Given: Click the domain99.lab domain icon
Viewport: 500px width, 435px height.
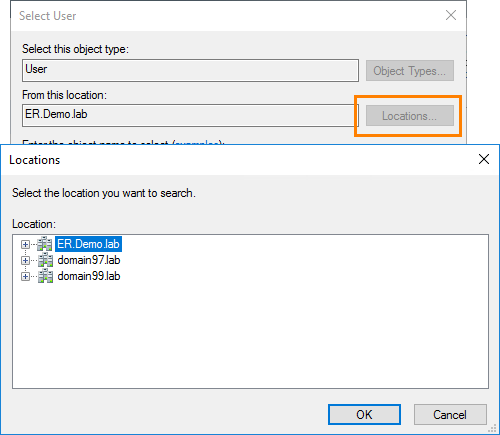Looking at the screenshot, I should click(x=45, y=276).
